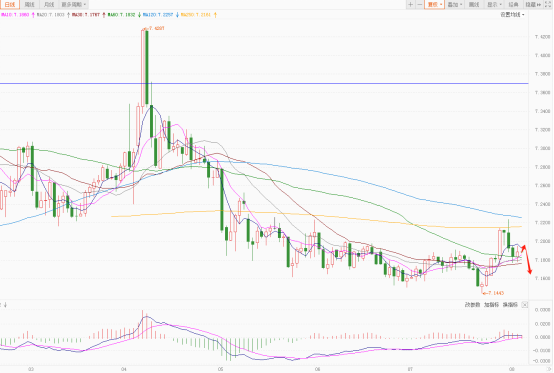Zoom out with the minus icon
Image resolution: width=554 pixels, height=373 pixels.
[x=420, y=5]
